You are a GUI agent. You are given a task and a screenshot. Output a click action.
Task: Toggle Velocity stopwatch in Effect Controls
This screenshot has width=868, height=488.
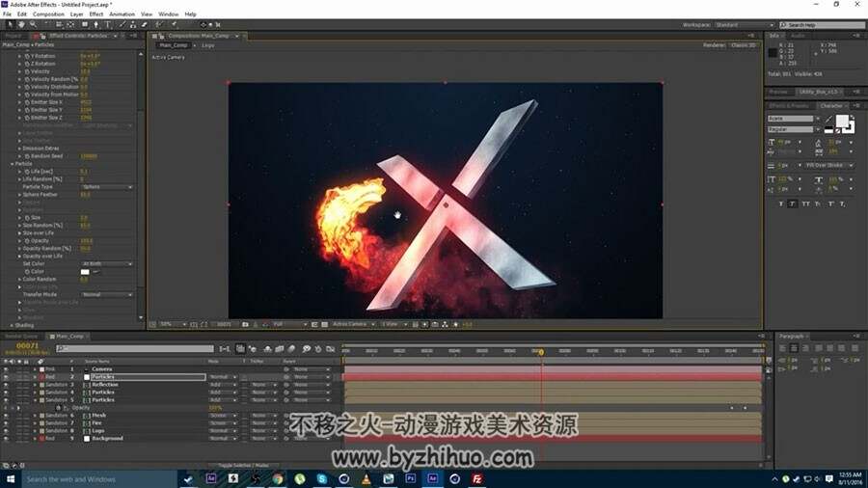pos(27,71)
